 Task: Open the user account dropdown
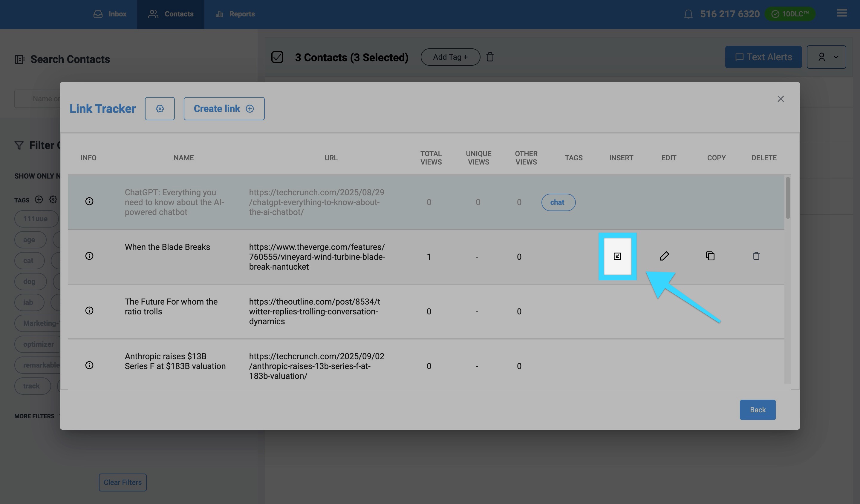point(826,57)
